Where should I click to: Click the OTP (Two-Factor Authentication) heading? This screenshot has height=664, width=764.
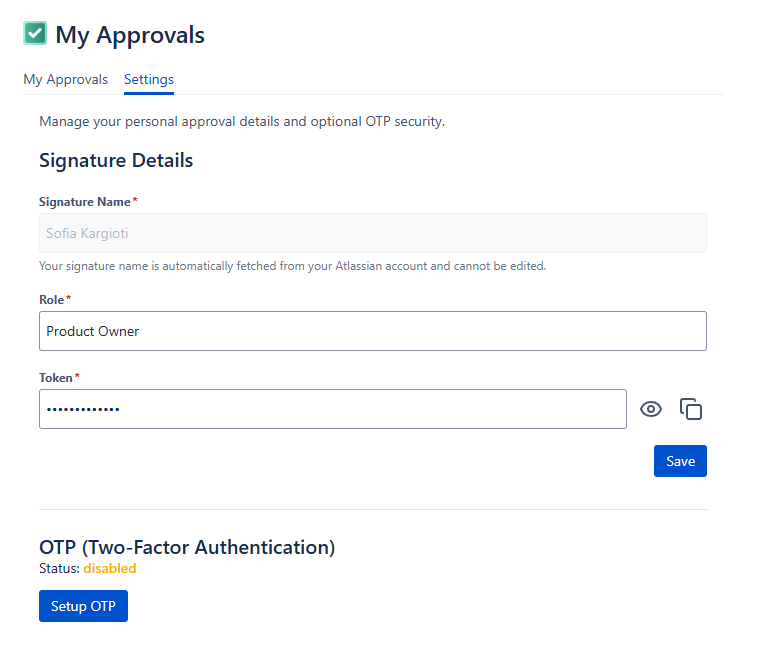click(x=187, y=547)
